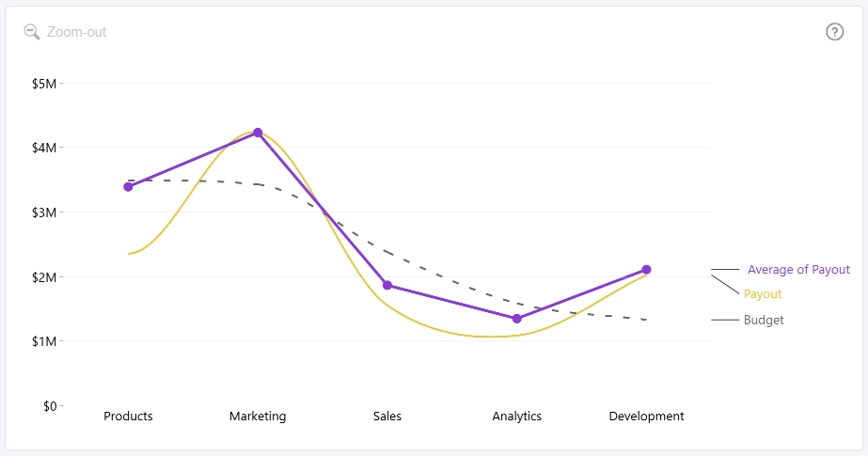Click the Analytics purple data point

(517, 319)
